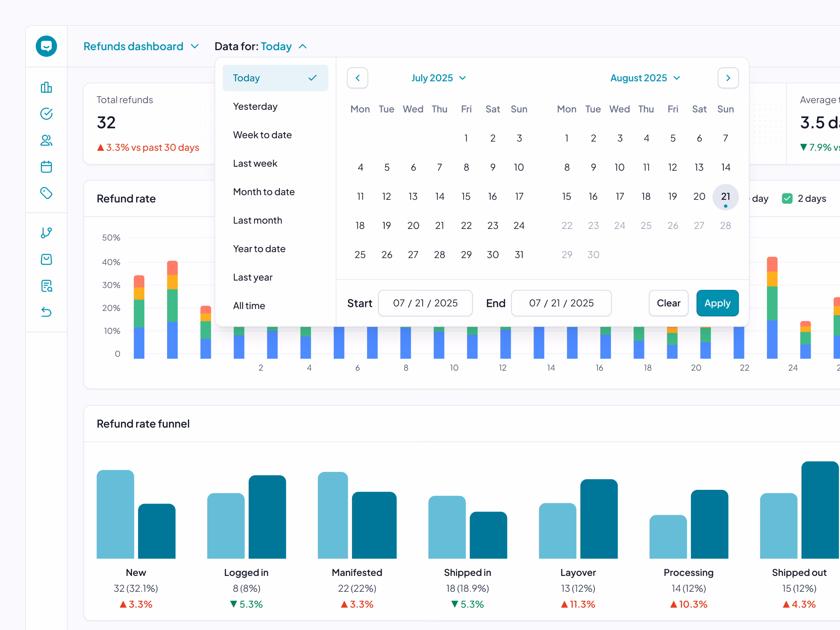Open the calendar sidebar icon
Screen dimensions: 840x630
click(x=46, y=167)
